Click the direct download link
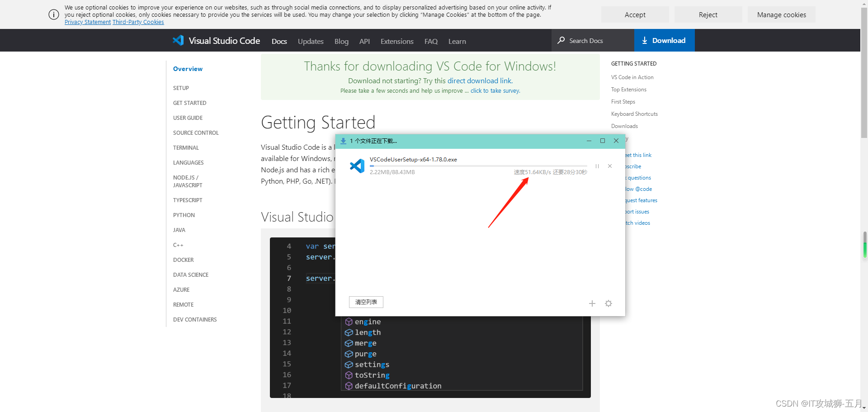This screenshot has height=412, width=868. (x=480, y=81)
